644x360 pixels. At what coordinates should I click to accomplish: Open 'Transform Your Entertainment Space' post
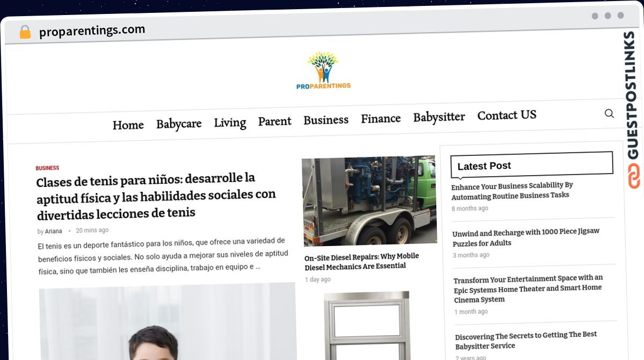[x=528, y=289]
